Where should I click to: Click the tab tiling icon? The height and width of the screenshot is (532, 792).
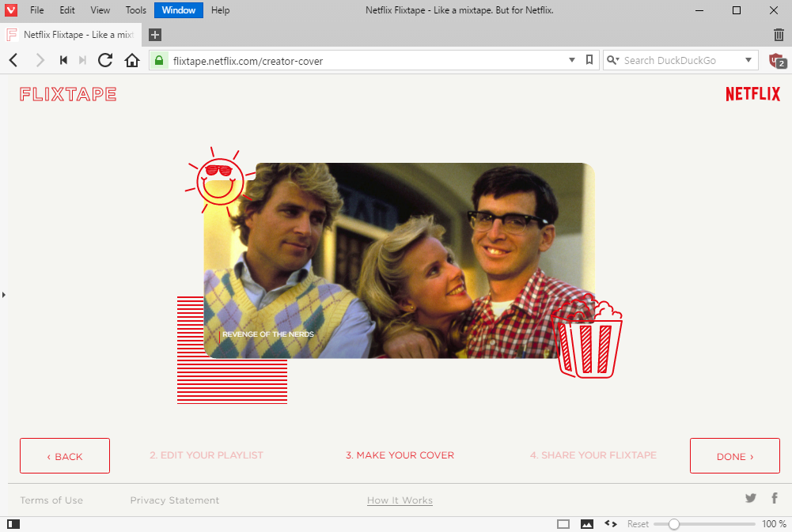563,524
